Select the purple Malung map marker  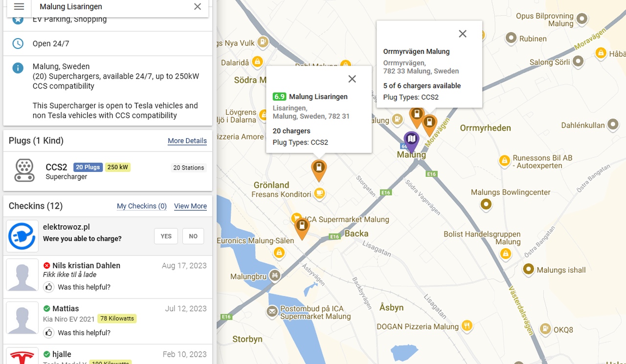point(412,142)
